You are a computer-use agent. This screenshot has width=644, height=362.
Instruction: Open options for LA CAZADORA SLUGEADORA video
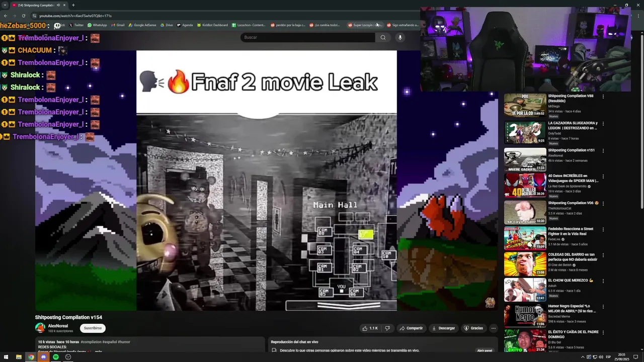[x=603, y=124]
